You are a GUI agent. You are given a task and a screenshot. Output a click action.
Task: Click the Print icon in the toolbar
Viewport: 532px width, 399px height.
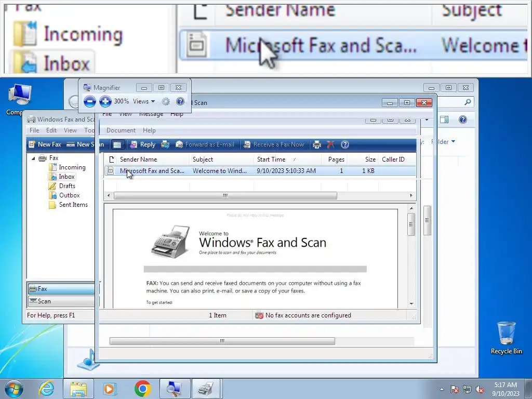[x=317, y=144]
